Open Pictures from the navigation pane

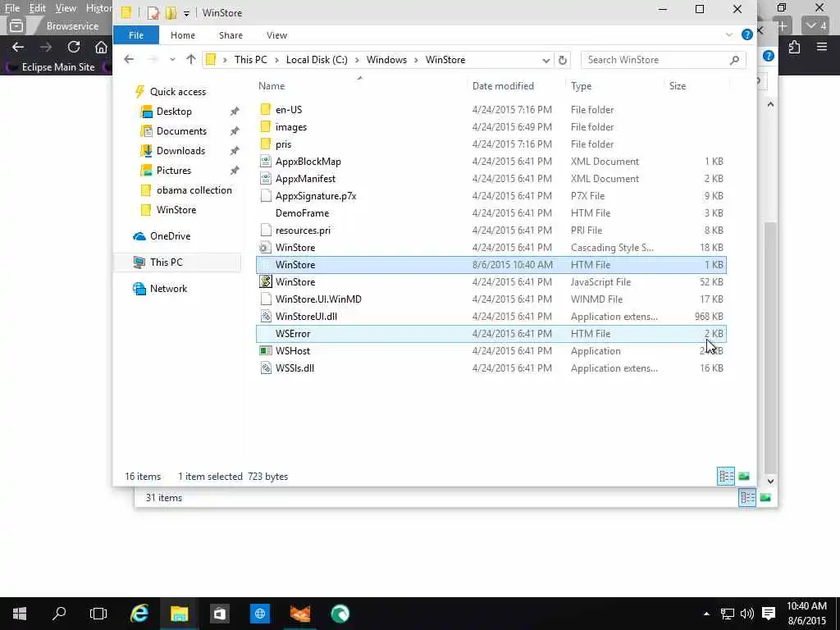pos(174,171)
